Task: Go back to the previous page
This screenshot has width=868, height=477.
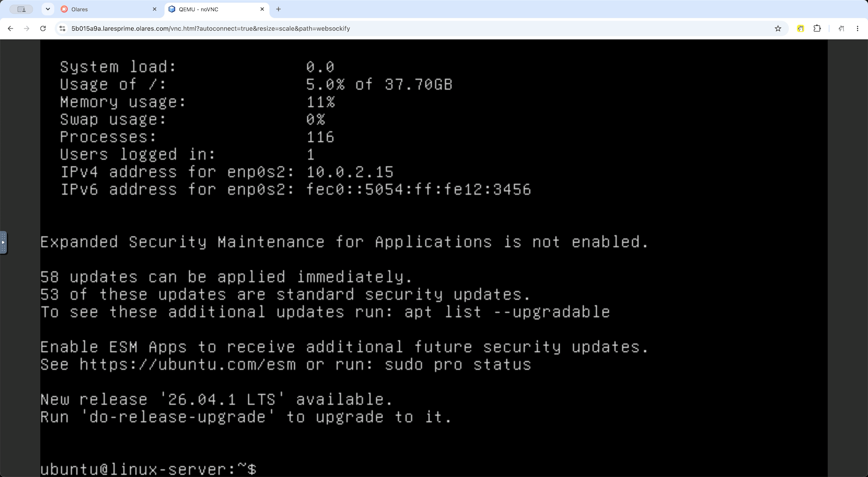Action: 10,28
